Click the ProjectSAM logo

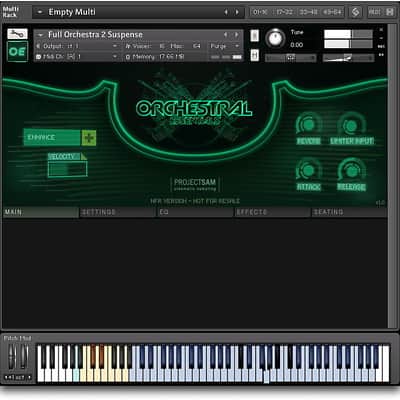[x=195, y=184]
